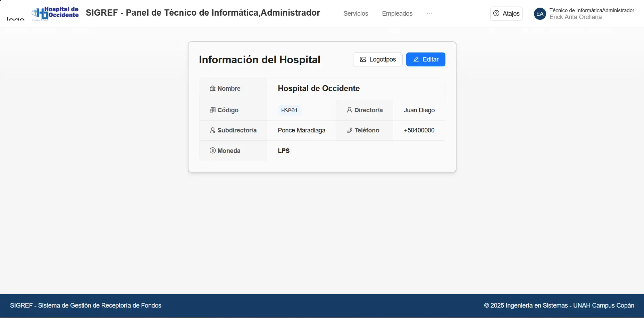Image resolution: width=644 pixels, height=318 pixels.
Task: Click the LPS currency value
Action: pos(283,151)
